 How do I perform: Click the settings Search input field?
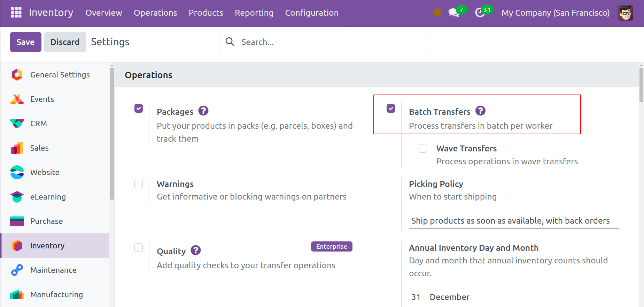[x=327, y=42]
